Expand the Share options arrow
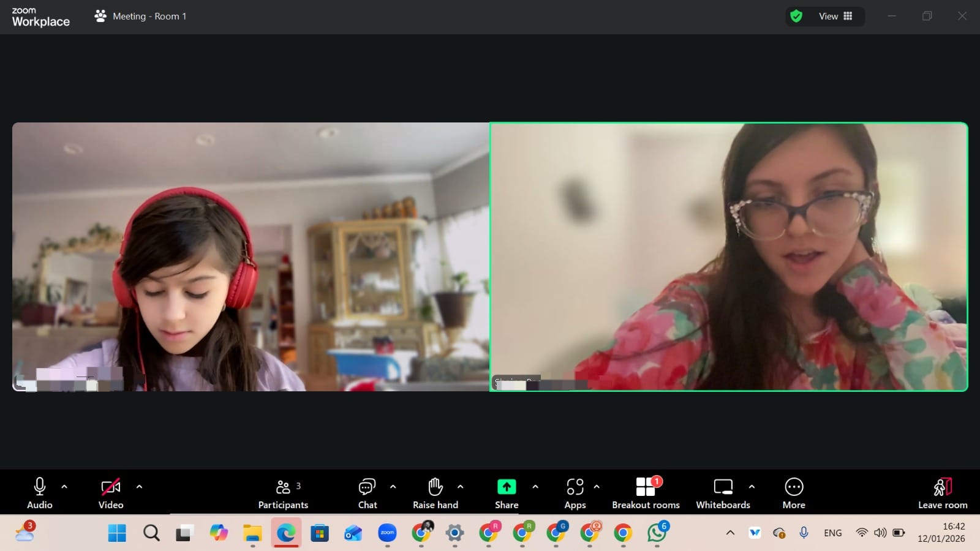This screenshot has width=980, height=551. pyautogui.click(x=535, y=487)
